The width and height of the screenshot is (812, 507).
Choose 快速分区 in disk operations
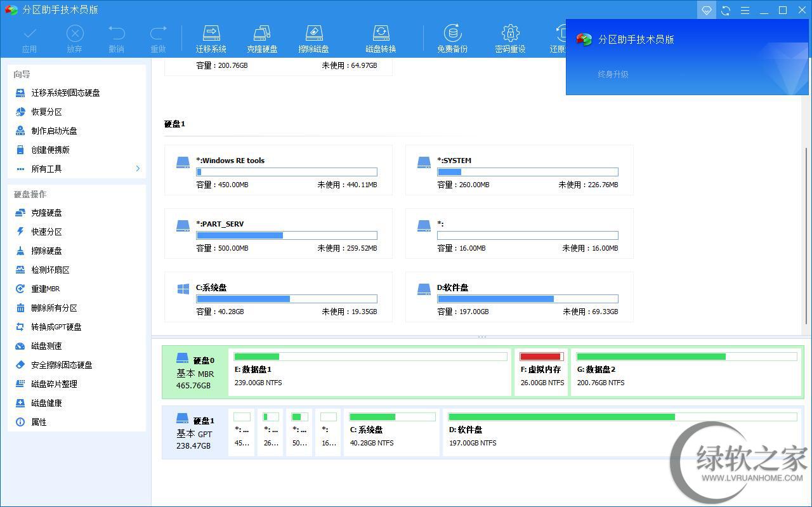(46, 232)
